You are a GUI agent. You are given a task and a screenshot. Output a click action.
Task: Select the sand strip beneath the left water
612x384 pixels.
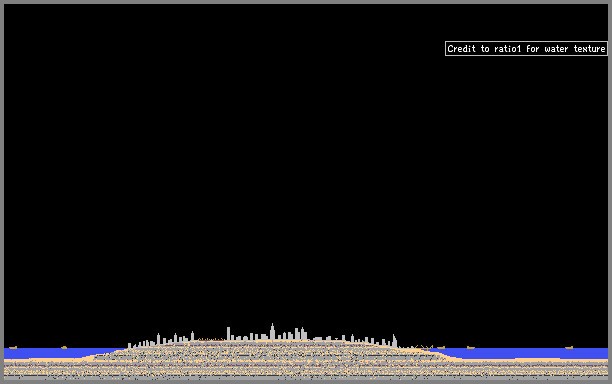pyautogui.click(x=43, y=360)
